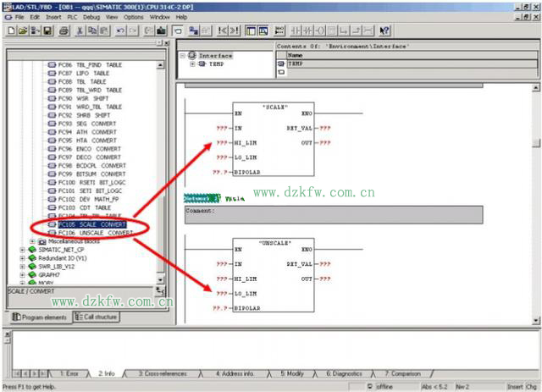Click the program elements tree scroll-down arrow
Viewport: 542px width, 392px height.
coord(162,279)
